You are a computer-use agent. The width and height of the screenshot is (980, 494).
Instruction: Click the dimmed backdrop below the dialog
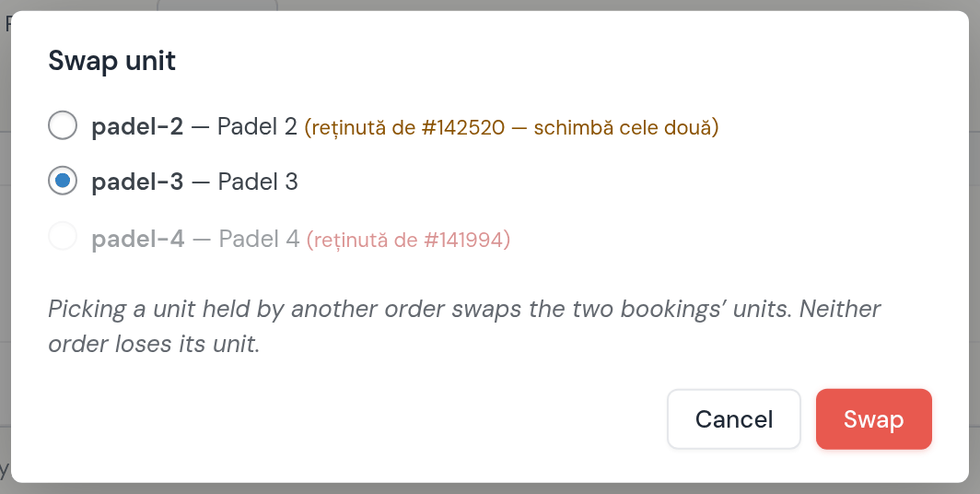(490, 488)
